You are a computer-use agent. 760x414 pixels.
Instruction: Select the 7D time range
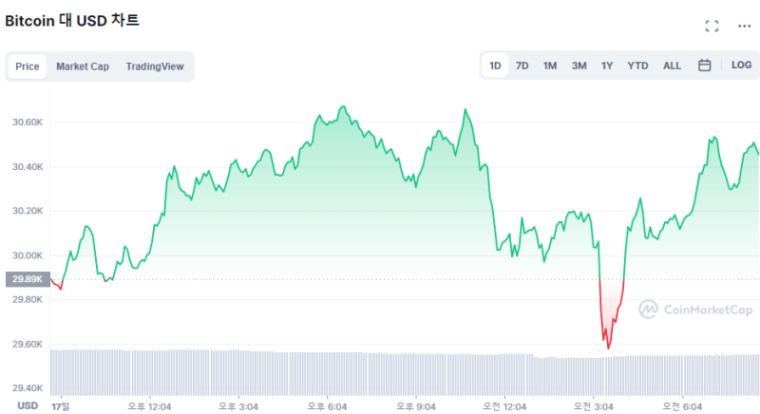point(522,66)
